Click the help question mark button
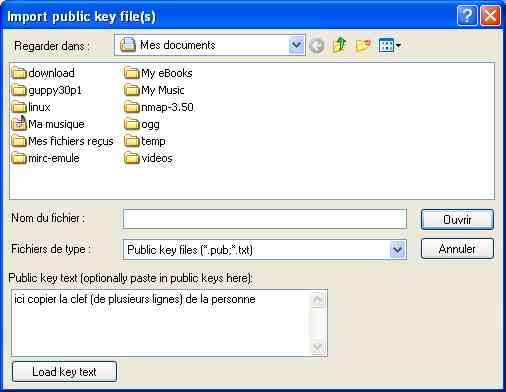 point(467,15)
